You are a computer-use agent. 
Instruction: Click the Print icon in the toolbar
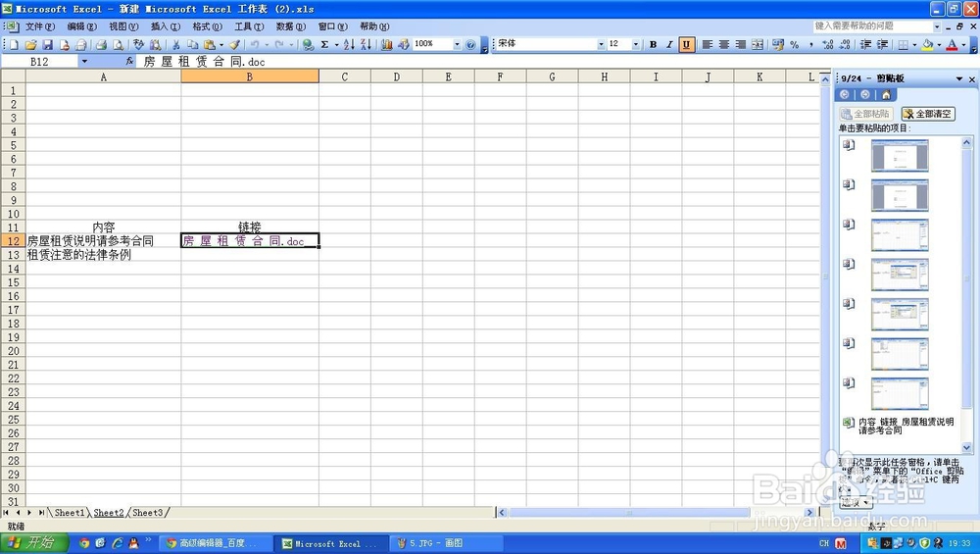[x=101, y=44]
